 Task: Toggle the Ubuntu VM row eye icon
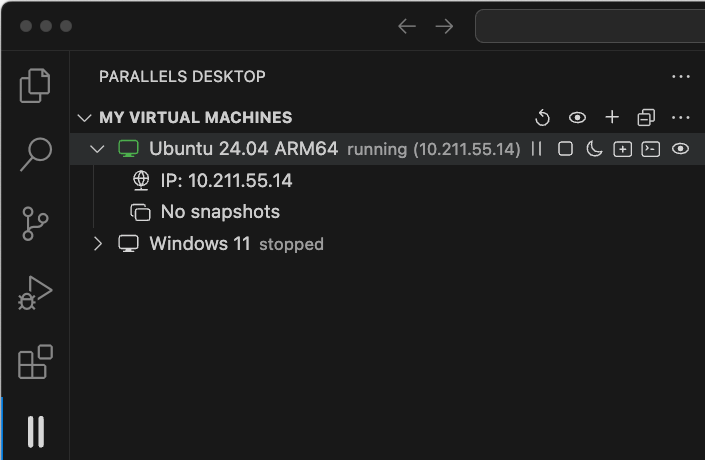[x=680, y=149]
